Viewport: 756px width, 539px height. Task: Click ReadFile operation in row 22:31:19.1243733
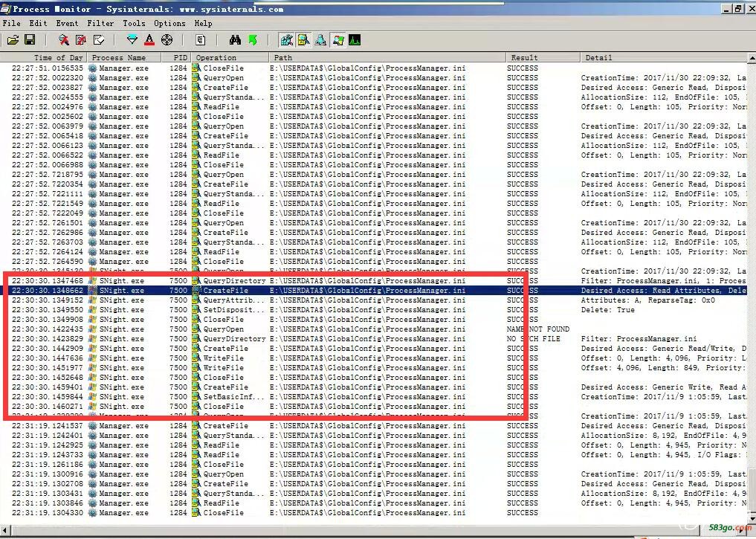[221, 455]
